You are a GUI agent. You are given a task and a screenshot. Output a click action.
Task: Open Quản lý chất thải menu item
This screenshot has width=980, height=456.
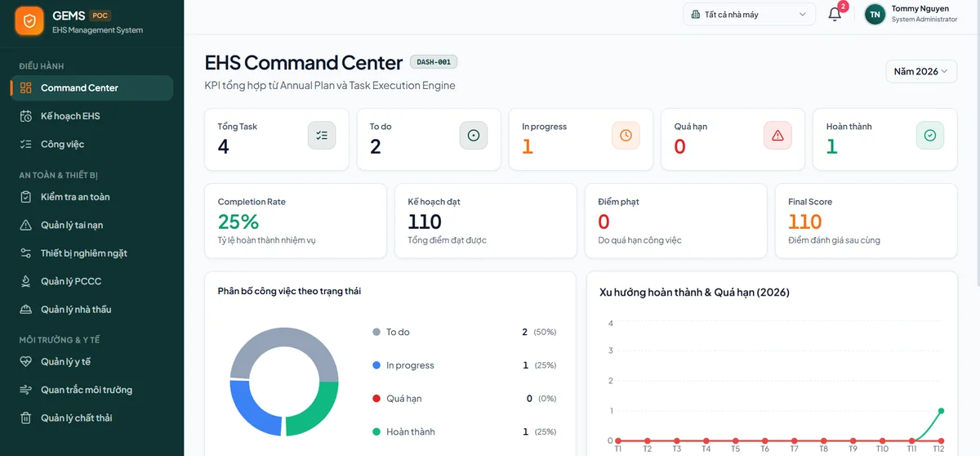(91, 418)
